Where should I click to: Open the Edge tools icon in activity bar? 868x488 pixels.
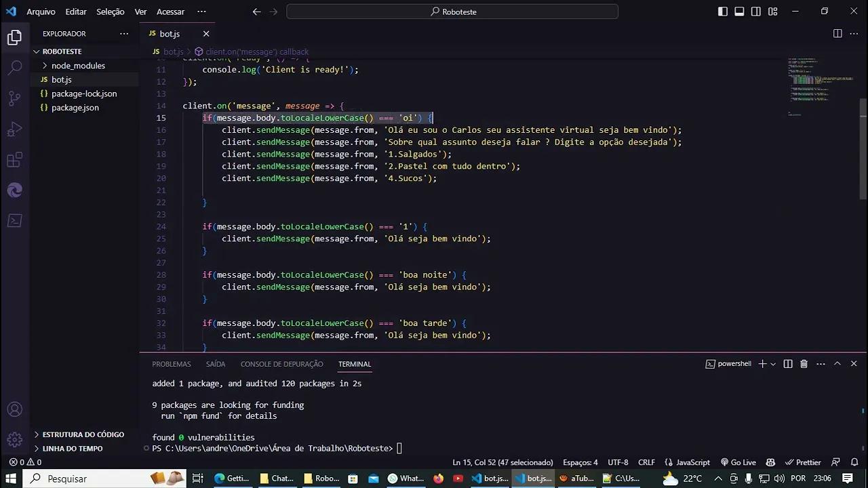(14, 190)
